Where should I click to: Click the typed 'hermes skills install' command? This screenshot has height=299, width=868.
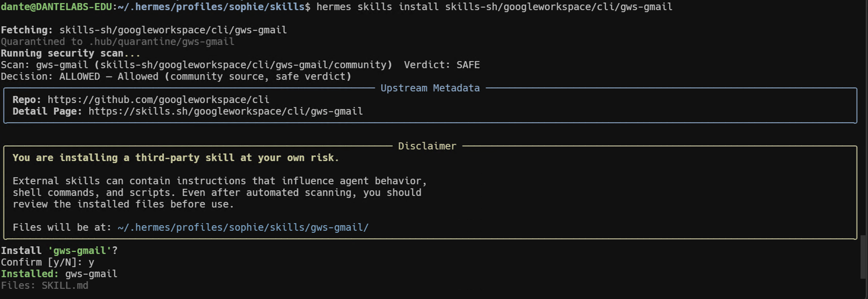click(377, 7)
